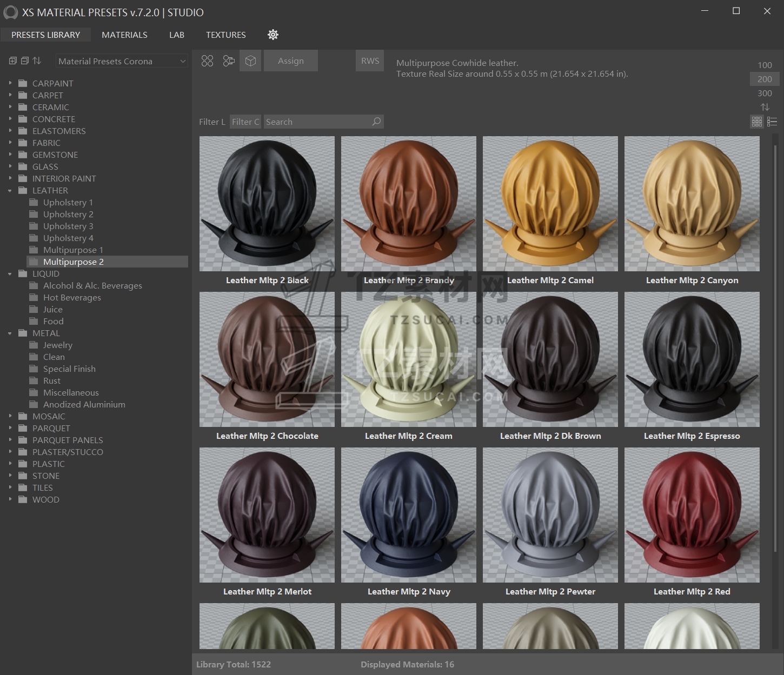Click the 3D cube icon beside Assign

(x=250, y=61)
